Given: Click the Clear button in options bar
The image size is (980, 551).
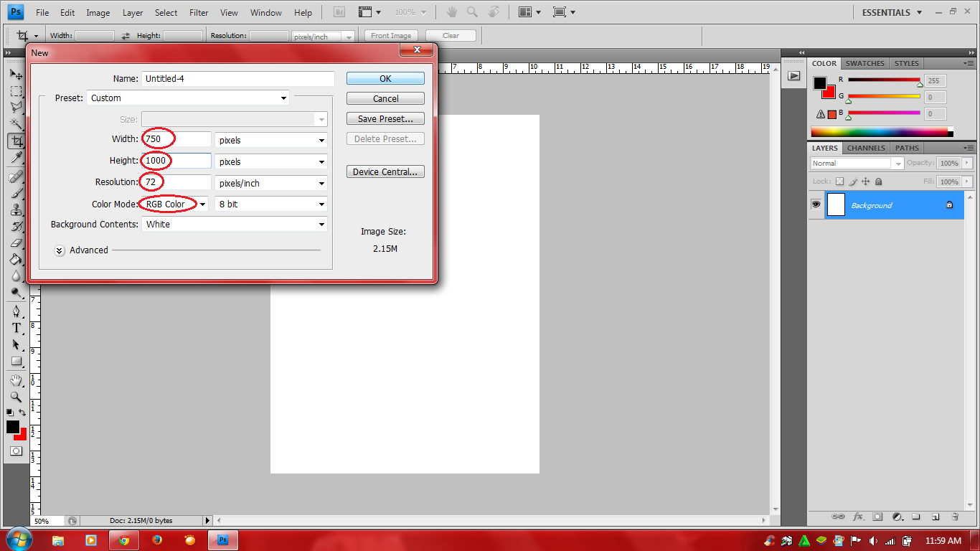Looking at the screenshot, I should [x=451, y=36].
